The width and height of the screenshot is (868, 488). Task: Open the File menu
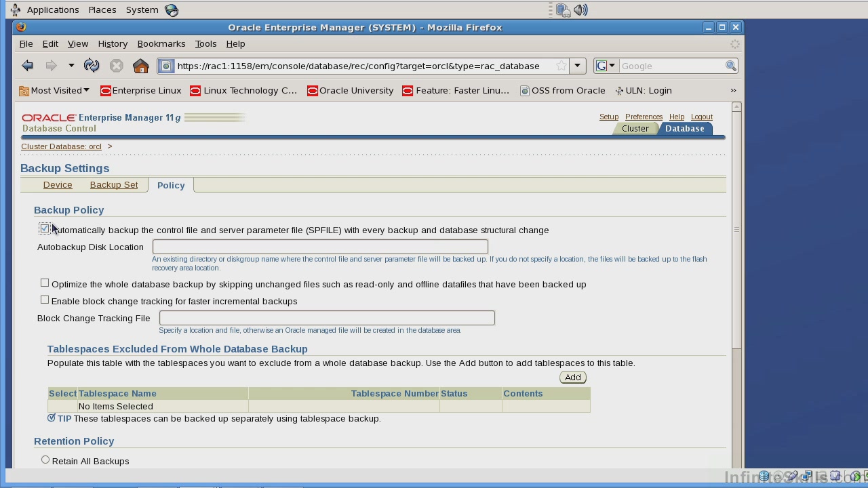click(x=26, y=43)
